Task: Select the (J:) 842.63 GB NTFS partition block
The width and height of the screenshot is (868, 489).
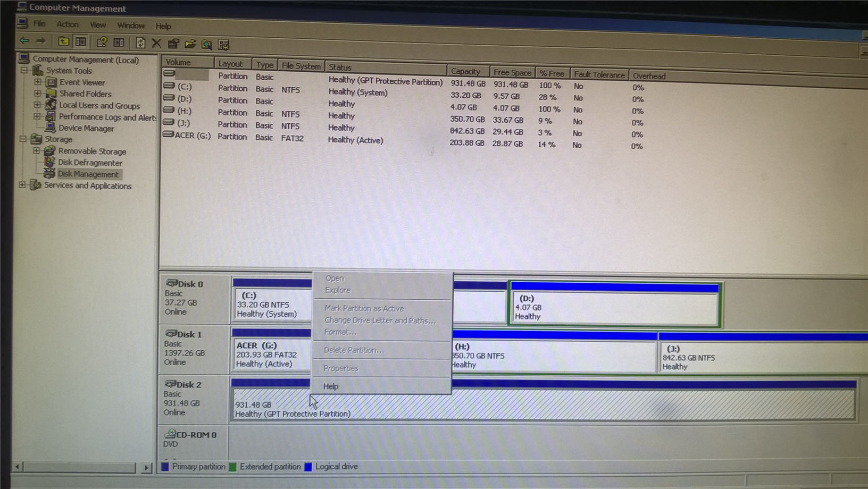Action: click(763, 353)
